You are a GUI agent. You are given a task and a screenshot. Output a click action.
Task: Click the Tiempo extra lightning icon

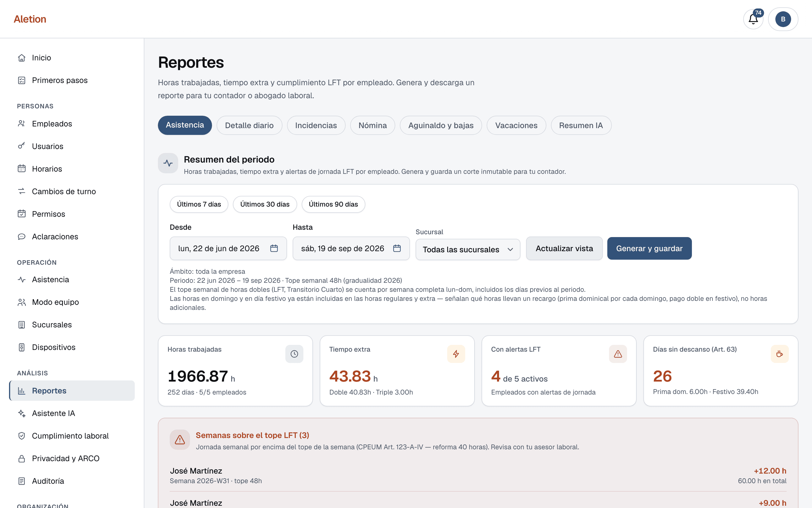pyautogui.click(x=456, y=354)
